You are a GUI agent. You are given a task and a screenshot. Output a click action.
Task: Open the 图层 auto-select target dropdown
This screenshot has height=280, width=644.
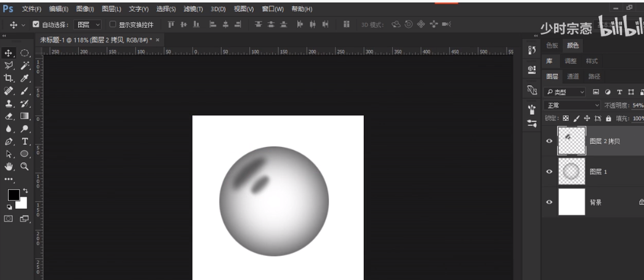[x=87, y=25]
